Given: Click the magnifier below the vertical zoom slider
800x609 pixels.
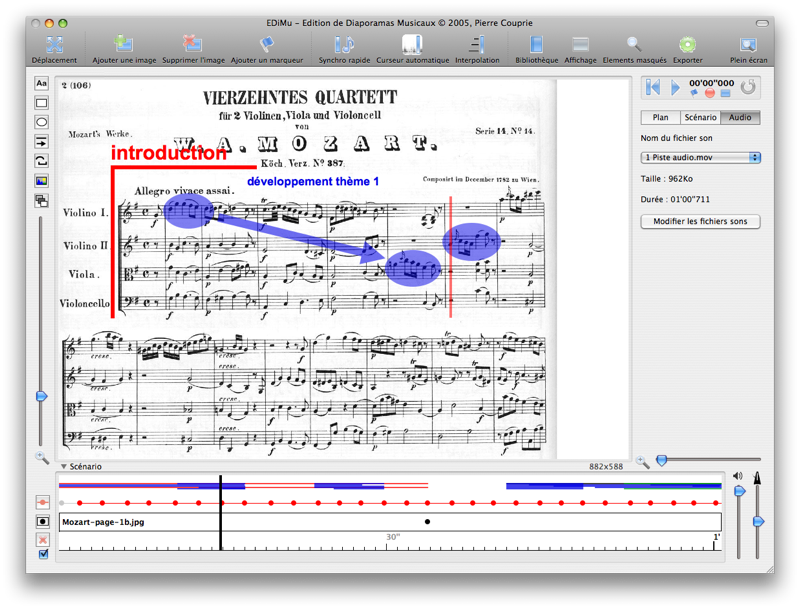Looking at the screenshot, I should (42, 457).
